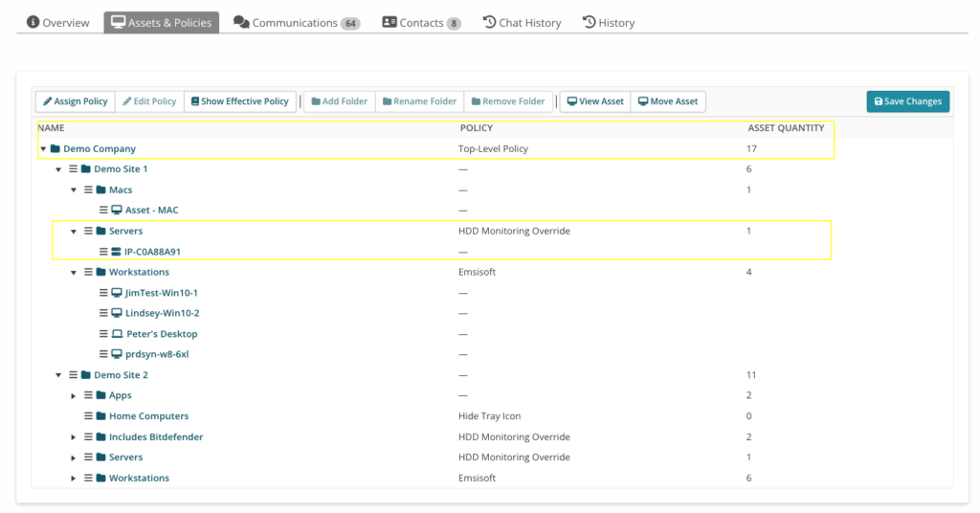Click Show Effective Policy in toolbar
Screen dimensions: 980x513
coord(239,101)
